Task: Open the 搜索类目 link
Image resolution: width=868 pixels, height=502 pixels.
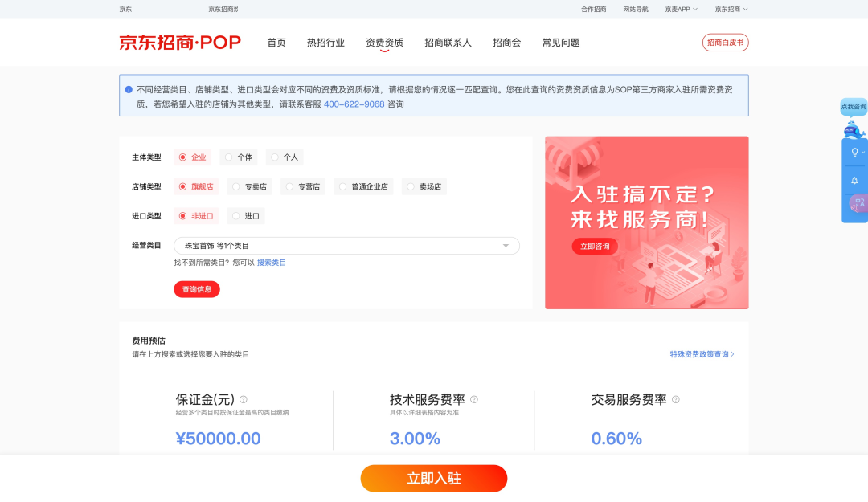Action: [x=272, y=263]
